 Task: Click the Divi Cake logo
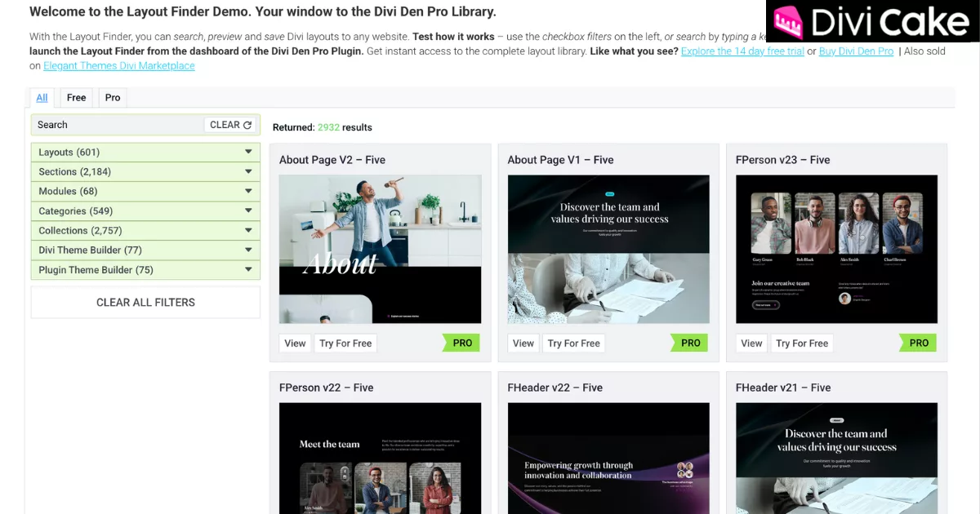click(x=872, y=21)
